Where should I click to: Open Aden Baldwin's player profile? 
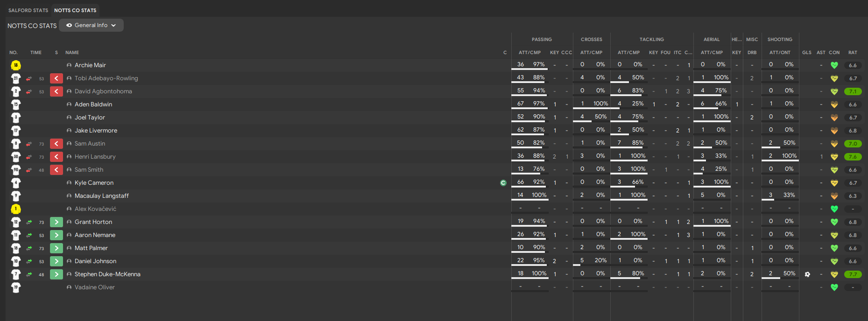click(93, 105)
